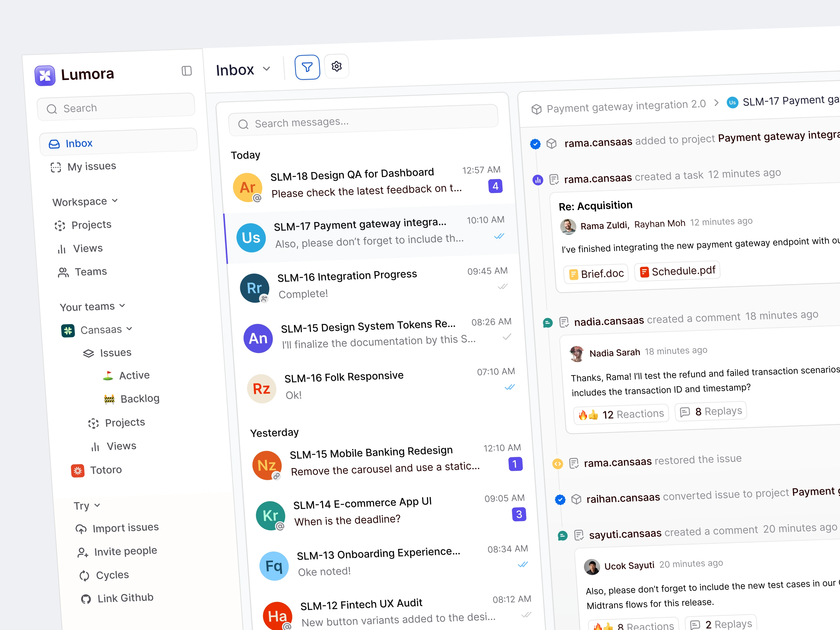Collapse the sidebar panel icon
Screen dimensions: 840x630
click(x=186, y=71)
